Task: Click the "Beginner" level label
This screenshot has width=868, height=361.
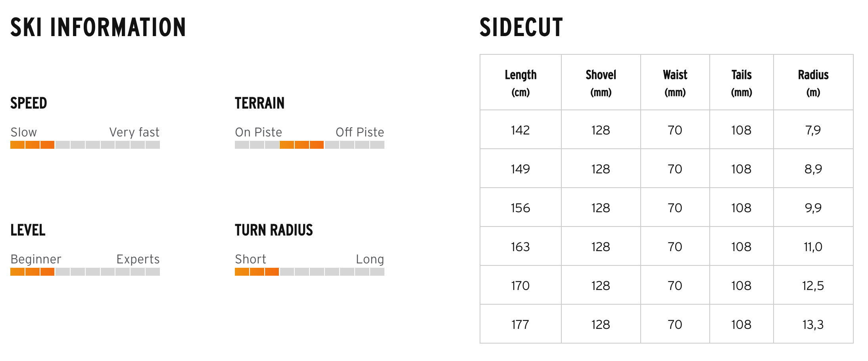Action: pos(36,259)
